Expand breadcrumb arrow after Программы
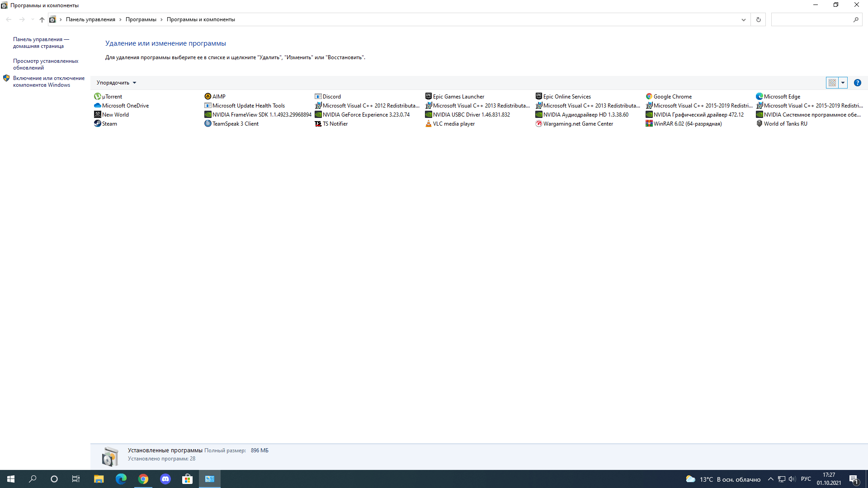The image size is (868, 488). (x=161, y=19)
